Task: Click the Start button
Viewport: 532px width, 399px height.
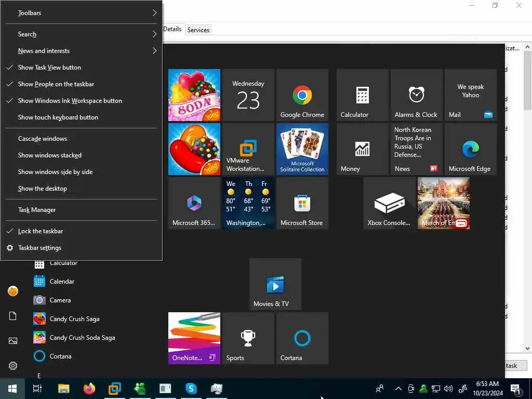Action: [12, 389]
